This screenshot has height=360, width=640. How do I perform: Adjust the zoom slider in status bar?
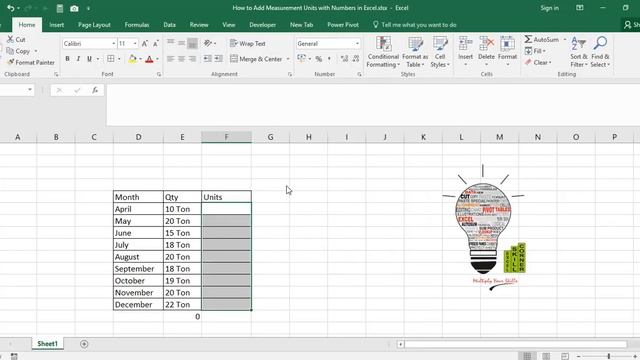pyautogui.click(x=609, y=356)
